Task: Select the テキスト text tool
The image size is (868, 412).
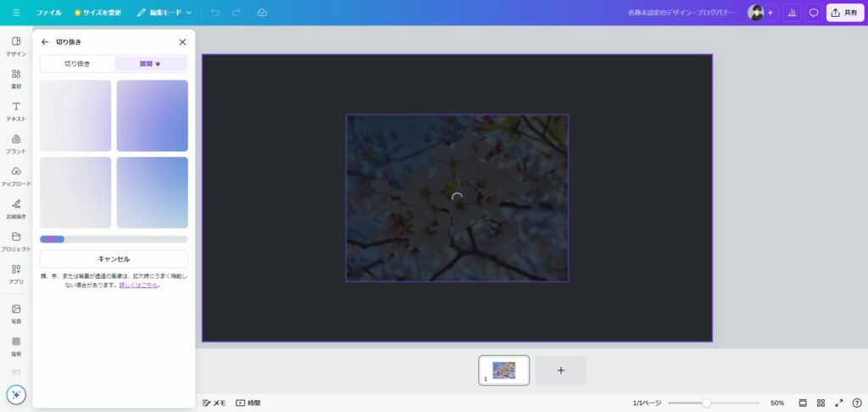Action: click(16, 110)
